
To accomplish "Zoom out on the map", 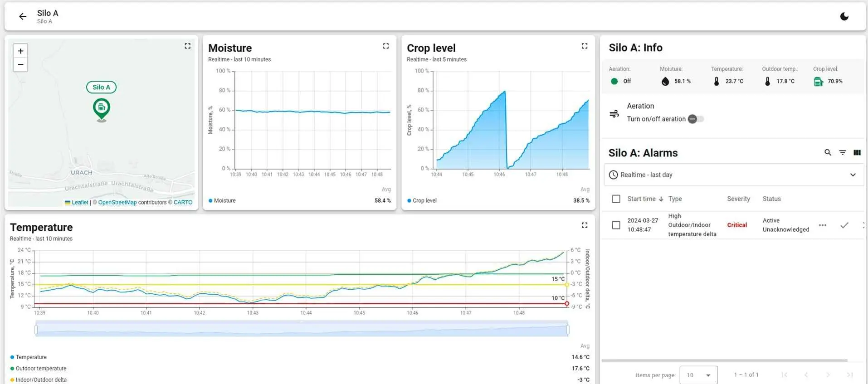I will click(x=20, y=65).
